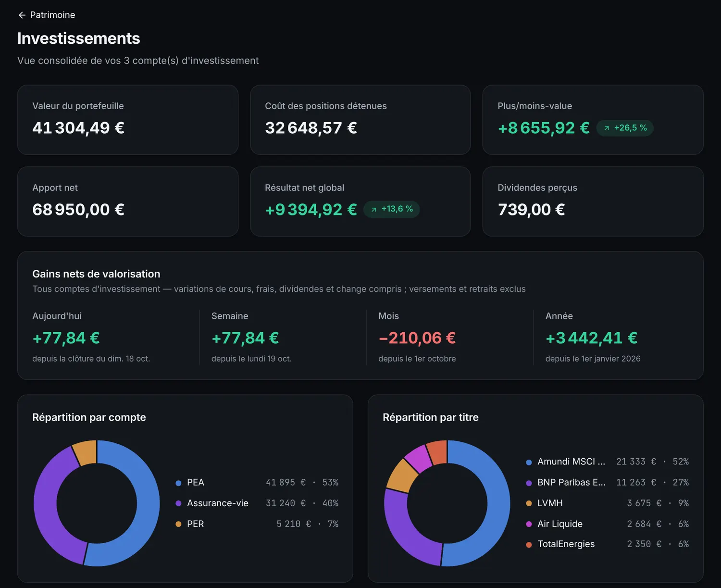Viewport: 721px width, 588px height.
Task: Select the TotalEnergies legend label
Action: (x=566, y=544)
